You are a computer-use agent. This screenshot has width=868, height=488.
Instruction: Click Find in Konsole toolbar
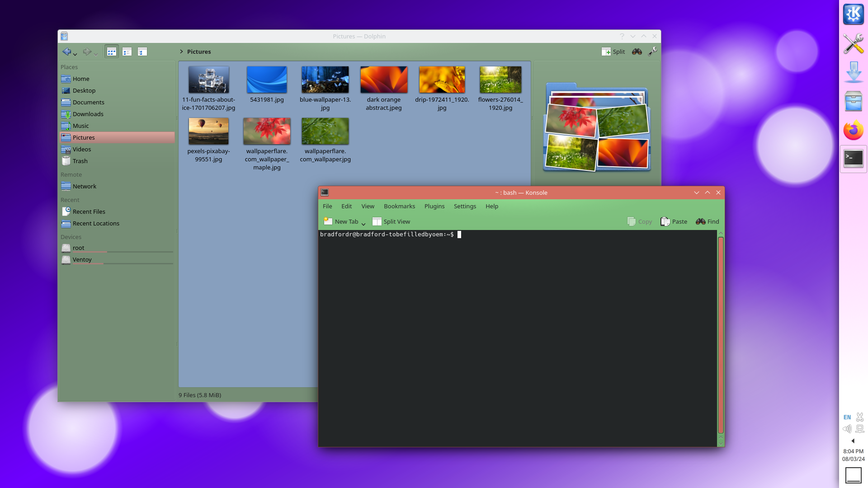click(708, 221)
